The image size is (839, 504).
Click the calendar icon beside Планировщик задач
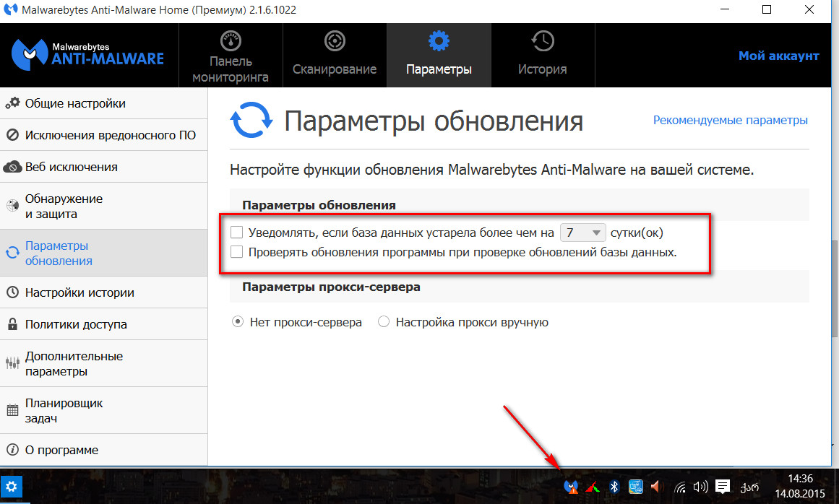[x=12, y=410]
